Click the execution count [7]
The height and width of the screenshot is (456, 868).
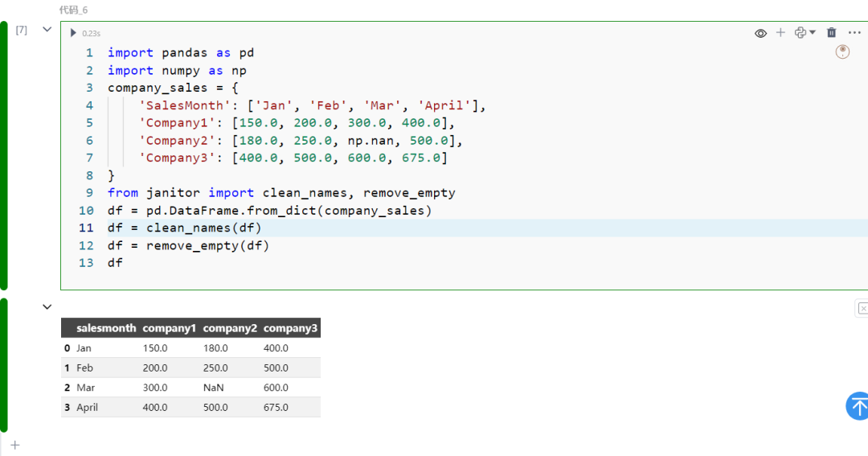click(x=21, y=30)
